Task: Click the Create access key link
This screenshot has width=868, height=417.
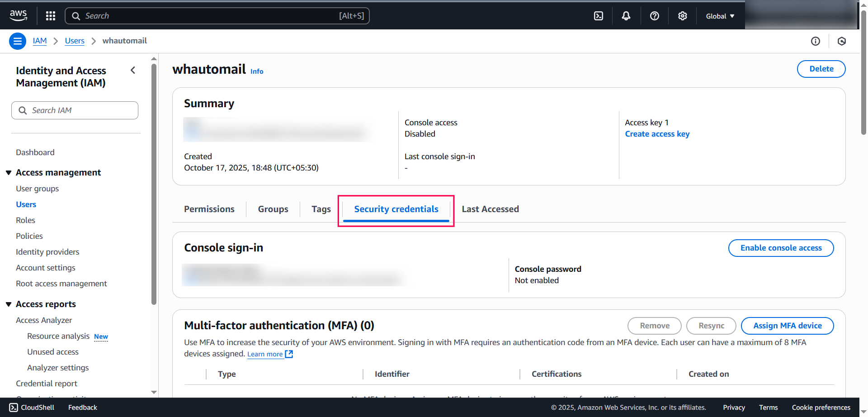Action: coord(657,134)
